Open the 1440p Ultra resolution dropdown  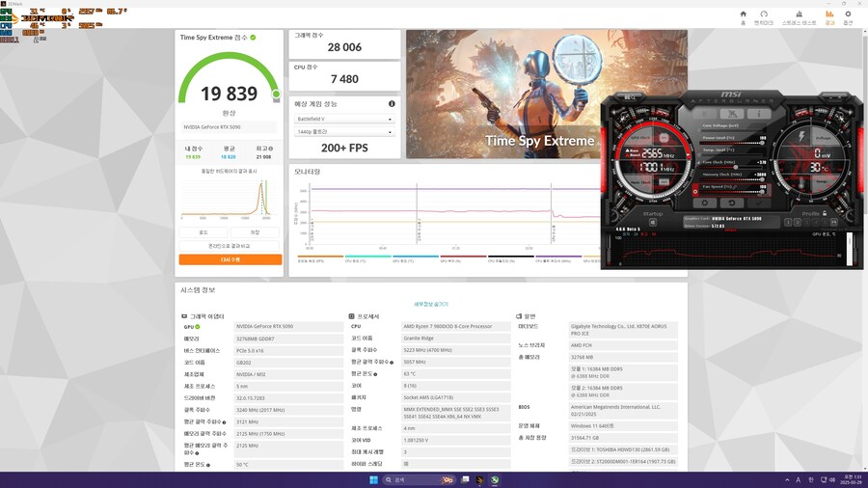pos(344,131)
